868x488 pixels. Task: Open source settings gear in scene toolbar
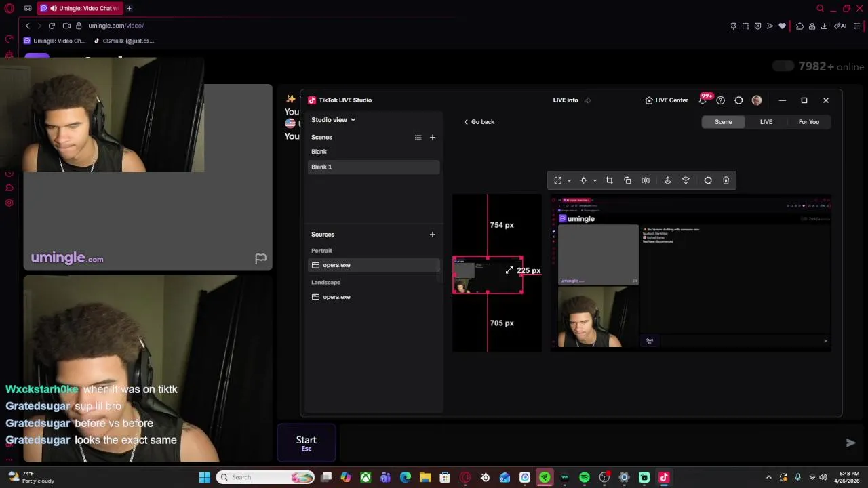(708, 180)
